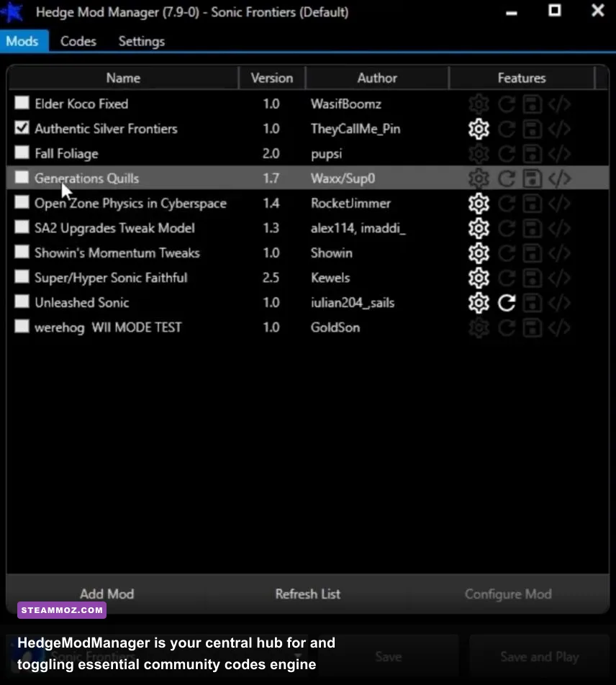The image size is (616, 685).
Task: Open the Settings tab
Action: pyautogui.click(x=142, y=41)
